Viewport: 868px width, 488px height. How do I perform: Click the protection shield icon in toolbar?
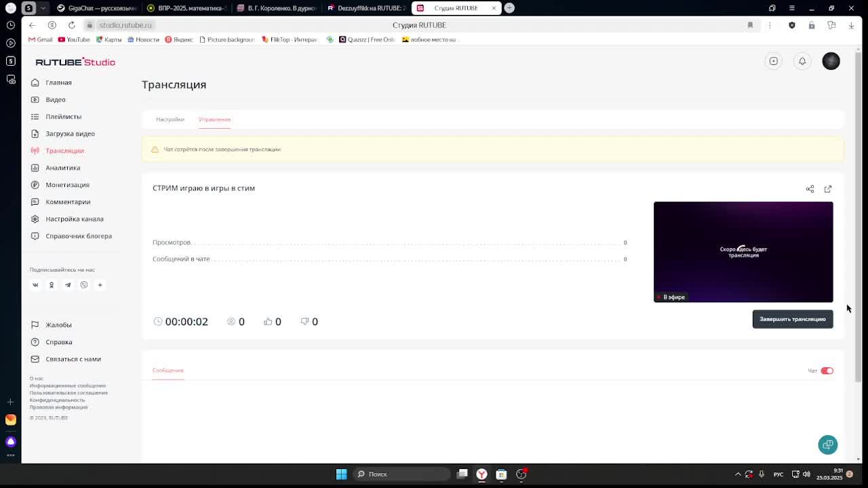tap(792, 25)
